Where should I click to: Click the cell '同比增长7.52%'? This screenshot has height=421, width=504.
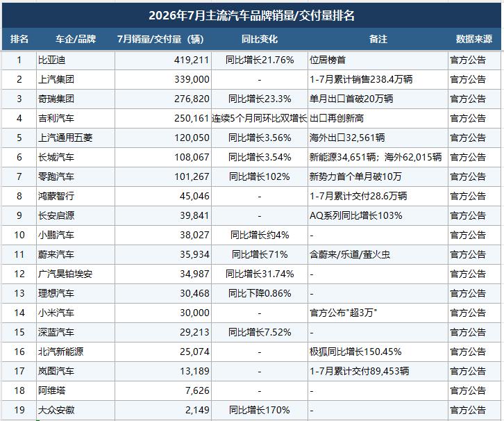tap(260, 333)
